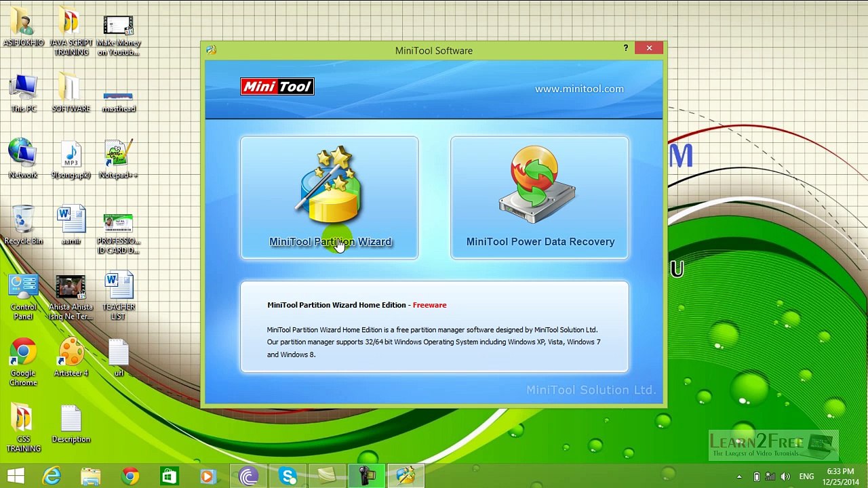The height and width of the screenshot is (488, 868).
Task: Select the Description text file
Action: coord(71,424)
